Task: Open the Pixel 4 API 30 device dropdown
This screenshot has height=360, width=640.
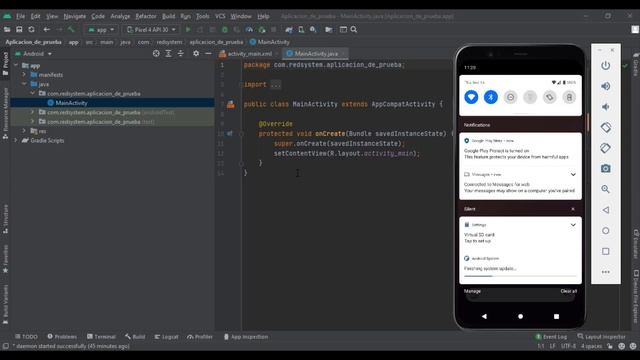Action: [x=151, y=29]
